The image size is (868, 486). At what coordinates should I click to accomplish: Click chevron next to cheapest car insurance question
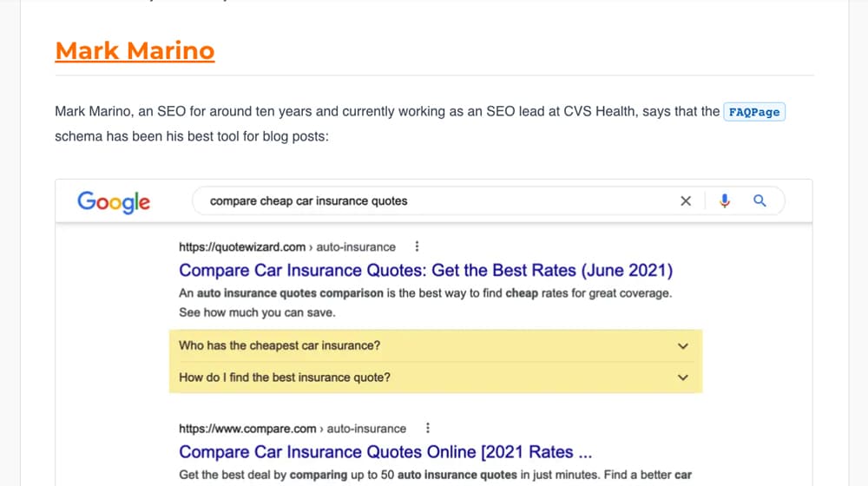(x=683, y=346)
